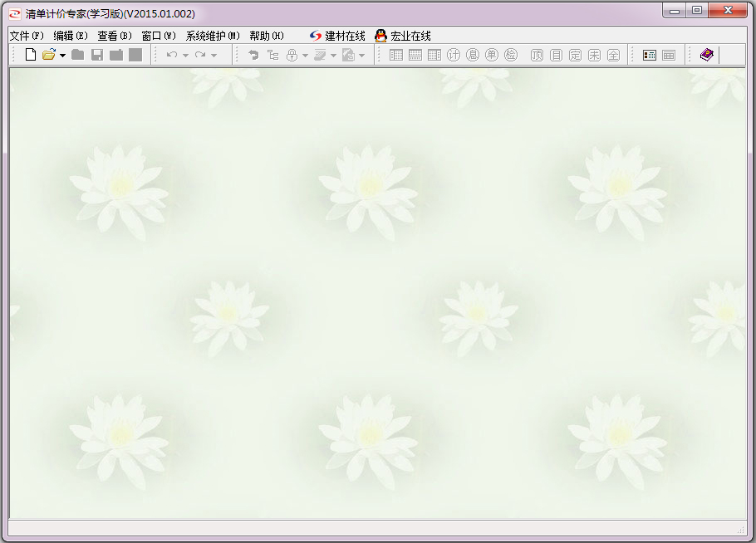Click the 项 square toolbar icon

pyautogui.click(x=537, y=55)
